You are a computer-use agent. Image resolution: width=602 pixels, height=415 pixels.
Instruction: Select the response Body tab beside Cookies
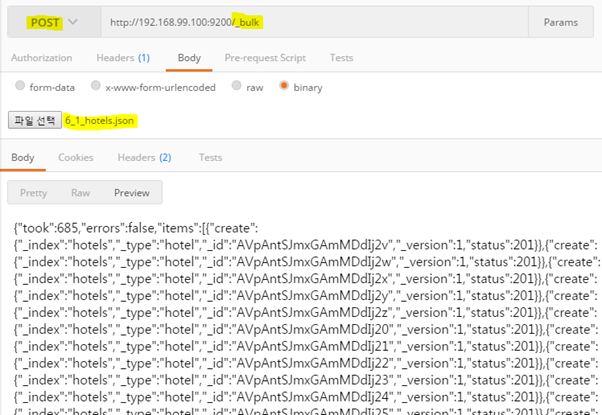click(x=23, y=157)
